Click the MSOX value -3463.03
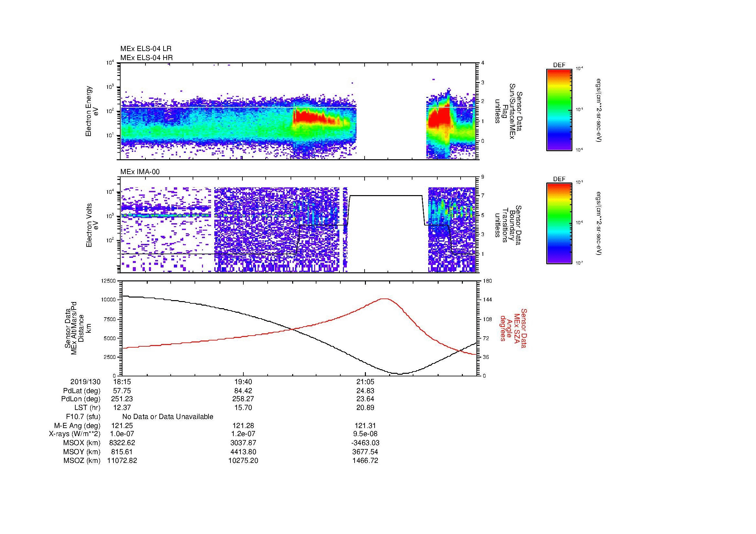This screenshot has width=756, height=534. [x=365, y=443]
